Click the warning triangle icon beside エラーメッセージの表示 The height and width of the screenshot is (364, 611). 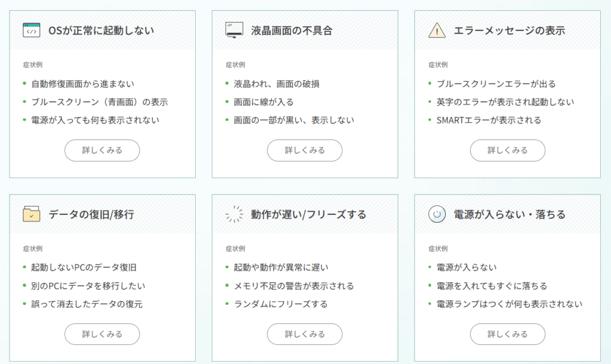point(437,30)
